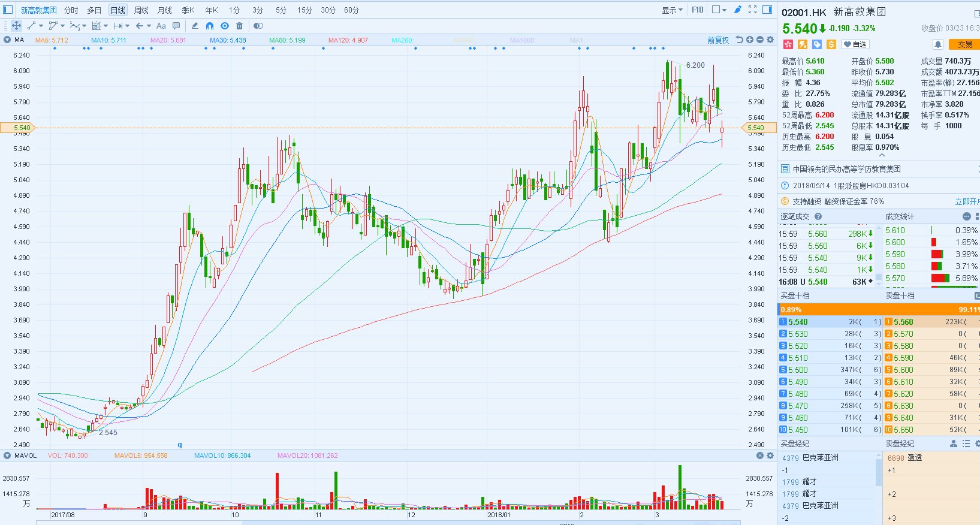The width and height of the screenshot is (980, 525).
Task: Click the zoom in plus icon on chart
Action: coord(750,40)
